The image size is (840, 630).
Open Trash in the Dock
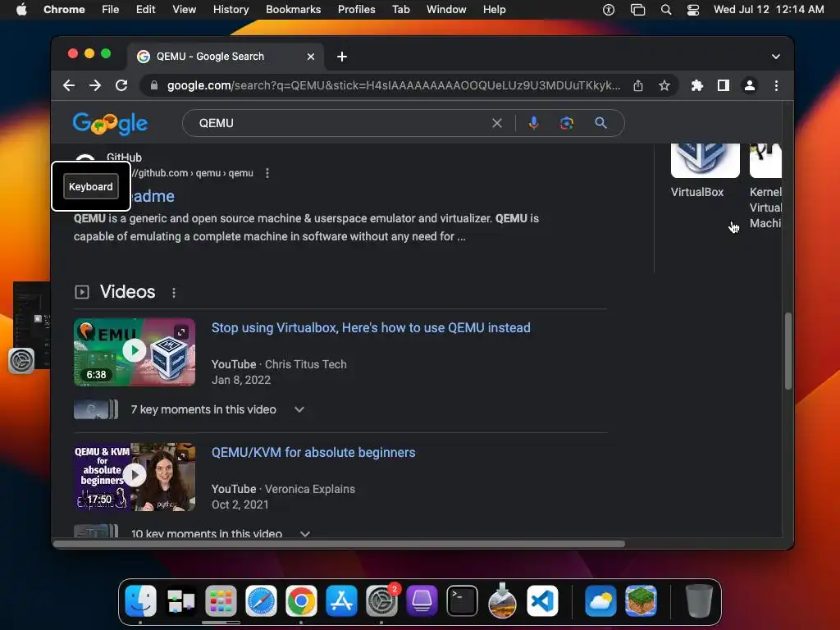pyautogui.click(x=699, y=601)
